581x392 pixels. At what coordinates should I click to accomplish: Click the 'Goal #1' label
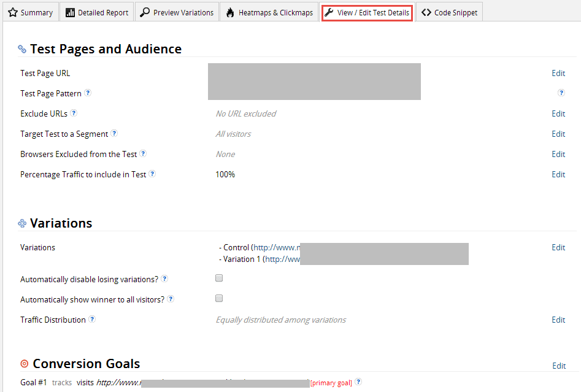[34, 382]
